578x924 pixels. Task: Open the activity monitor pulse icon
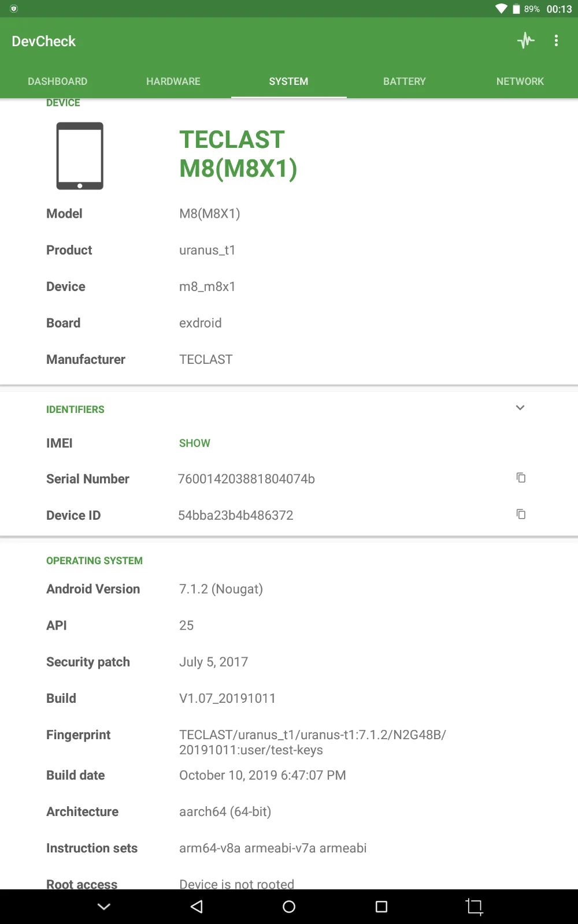[526, 40]
